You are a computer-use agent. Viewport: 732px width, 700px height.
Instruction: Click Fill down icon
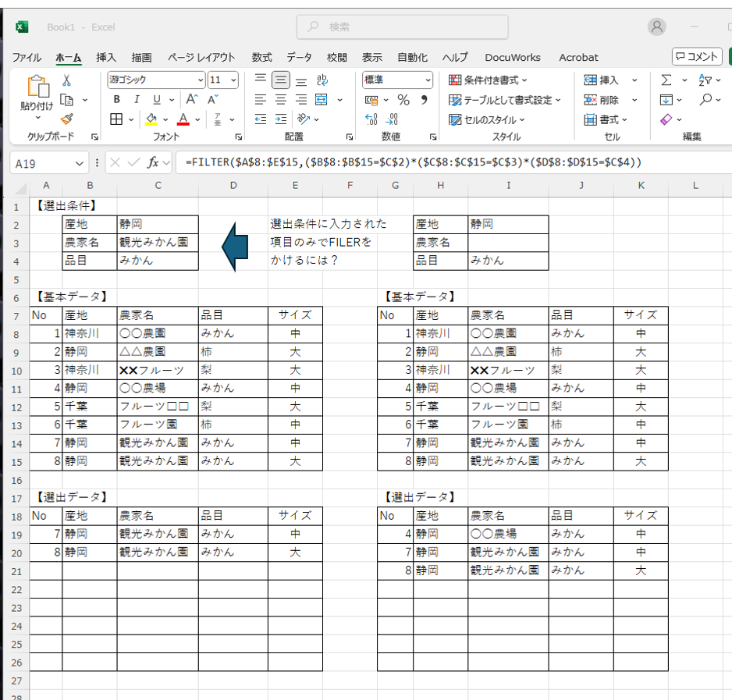pos(666,99)
